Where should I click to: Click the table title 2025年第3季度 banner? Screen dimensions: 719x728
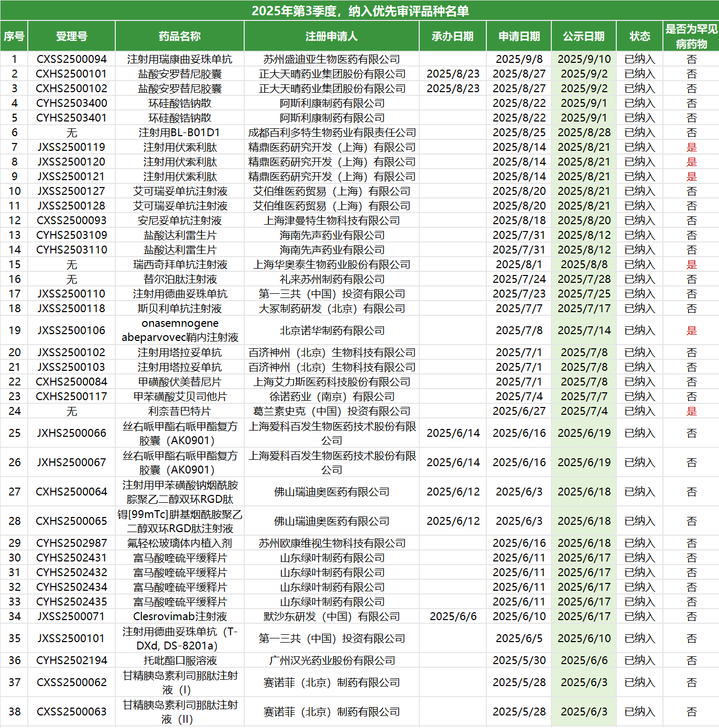coord(359,10)
